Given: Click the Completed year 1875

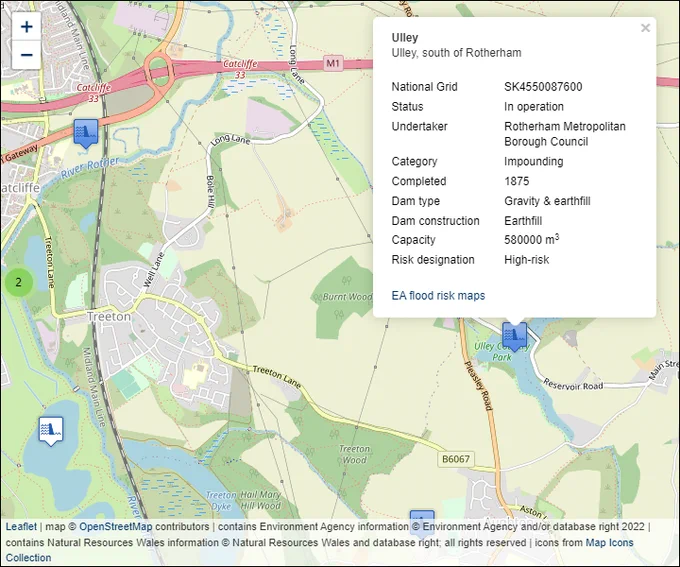Looking at the screenshot, I should pos(517,181).
